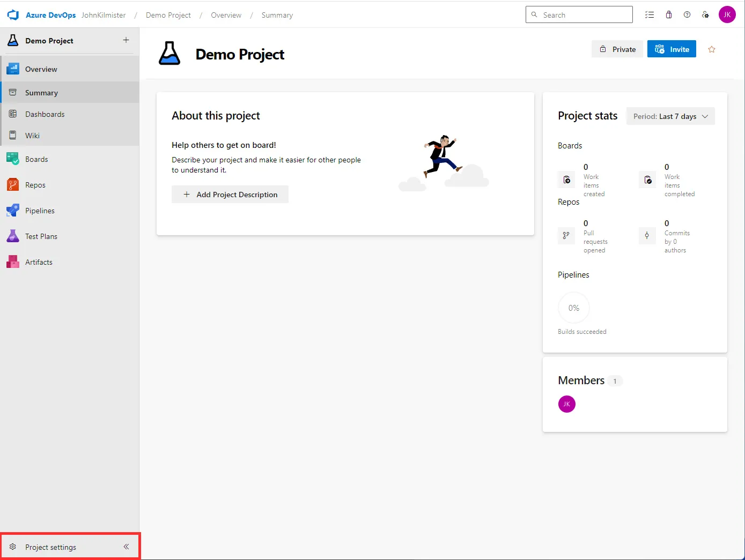The image size is (745, 560).
Task: Open the Period: Last 7 days dropdown
Action: click(670, 116)
